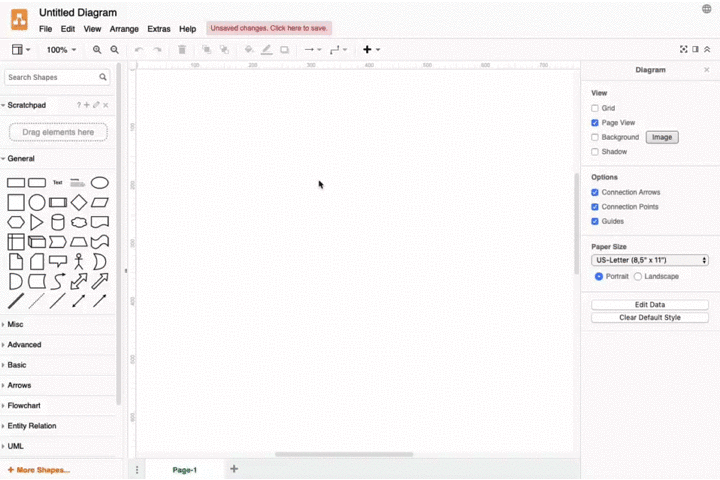Click the Undo arrow icon
The width and height of the screenshot is (720, 480).
point(139,50)
